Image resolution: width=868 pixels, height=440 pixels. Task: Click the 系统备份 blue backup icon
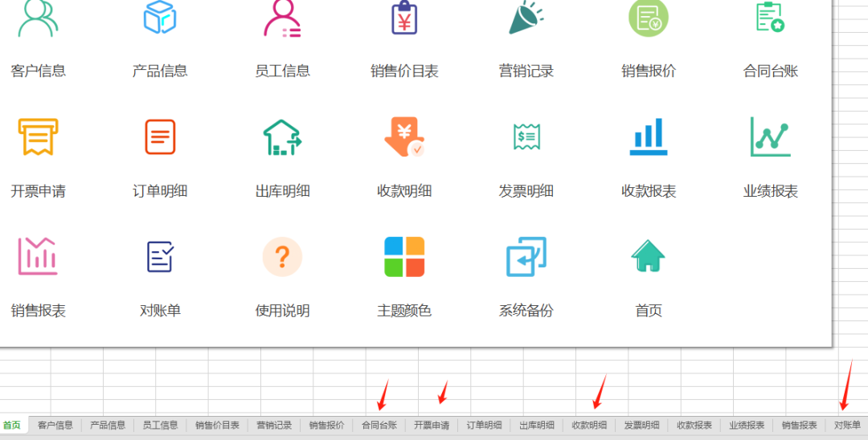click(526, 256)
